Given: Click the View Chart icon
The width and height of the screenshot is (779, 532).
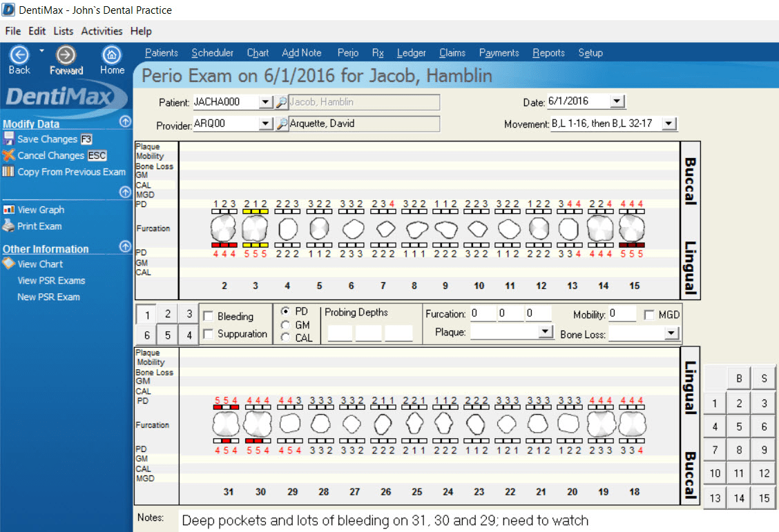Looking at the screenshot, I should point(8,264).
